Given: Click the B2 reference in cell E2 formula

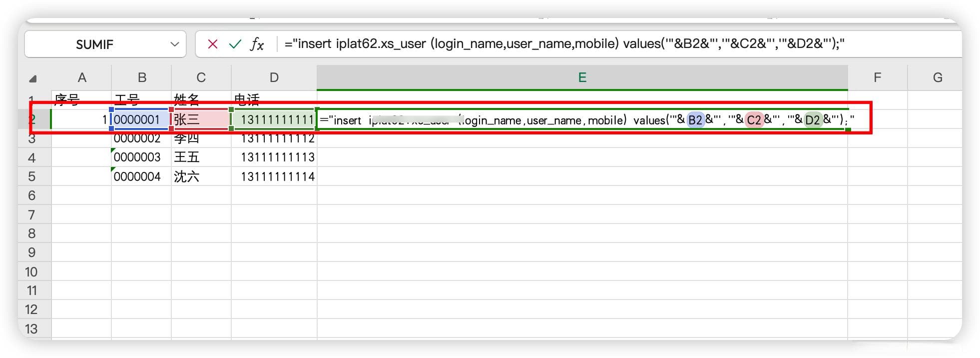Looking at the screenshot, I should click(x=695, y=120).
